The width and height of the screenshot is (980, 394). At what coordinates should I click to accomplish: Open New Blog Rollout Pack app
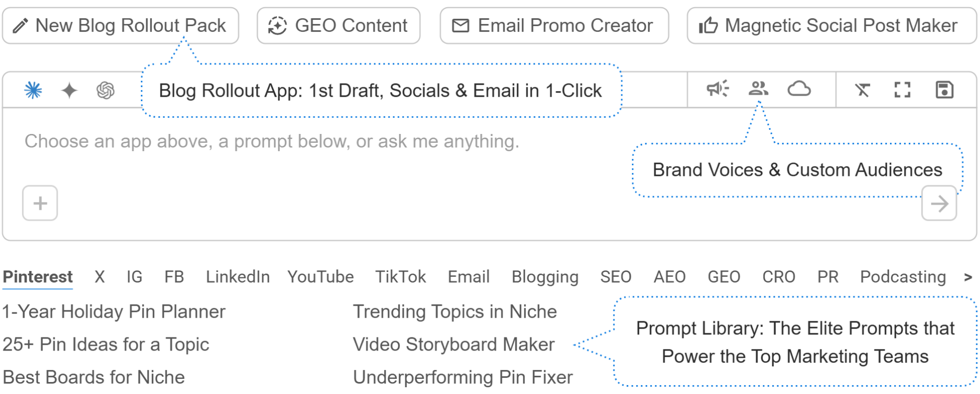[x=120, y=26]
